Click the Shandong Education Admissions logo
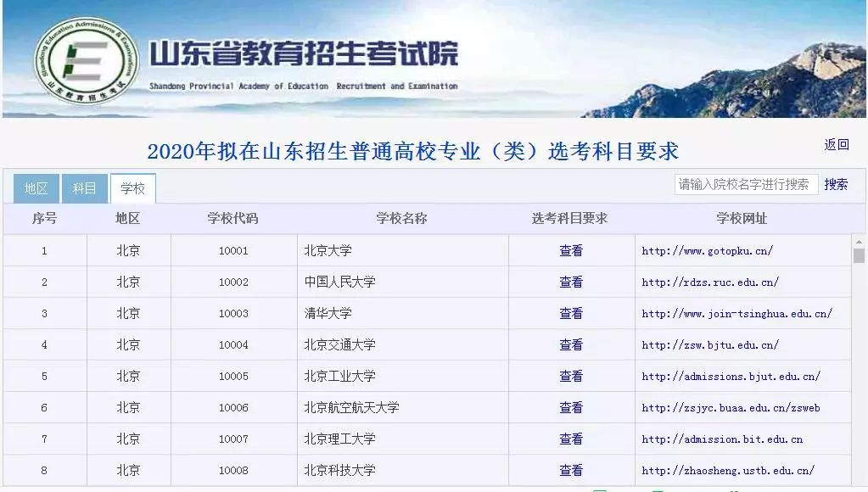868x492 pixels. 87,62
